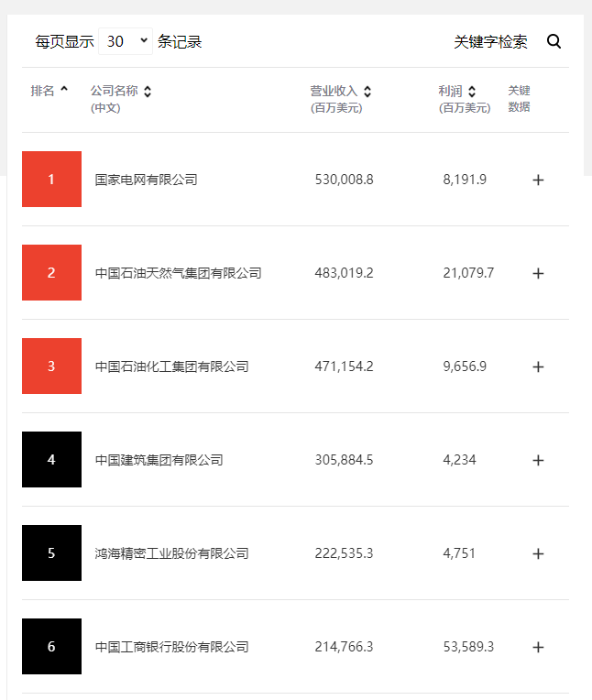This screenshot has height=700, width=592.
Task: Open the 30 records-per-page dropdown
Action: [x=126, y=41]
